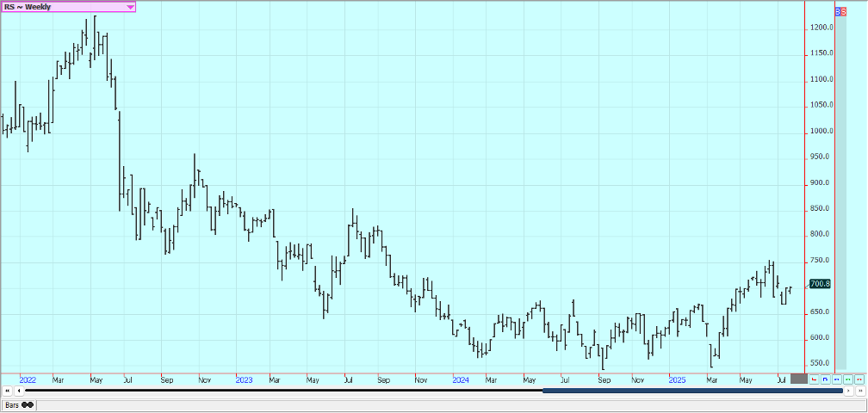Click the black portion of the horizontal scrollbar track
Screen dimensions: 868x413
click(283, 391)
